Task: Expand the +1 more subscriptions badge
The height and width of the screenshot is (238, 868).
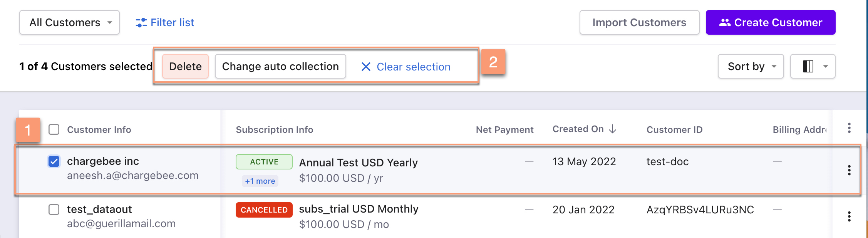Action: [x=260, y=181]
